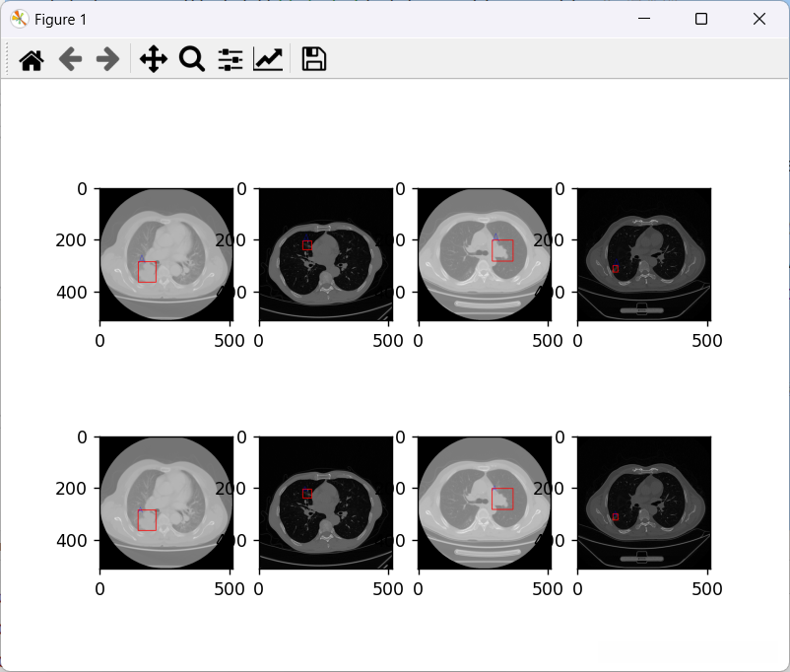Click the fourth CT scan in the top row
Viewport: 790px width, 672px height.
coord(644,254)
